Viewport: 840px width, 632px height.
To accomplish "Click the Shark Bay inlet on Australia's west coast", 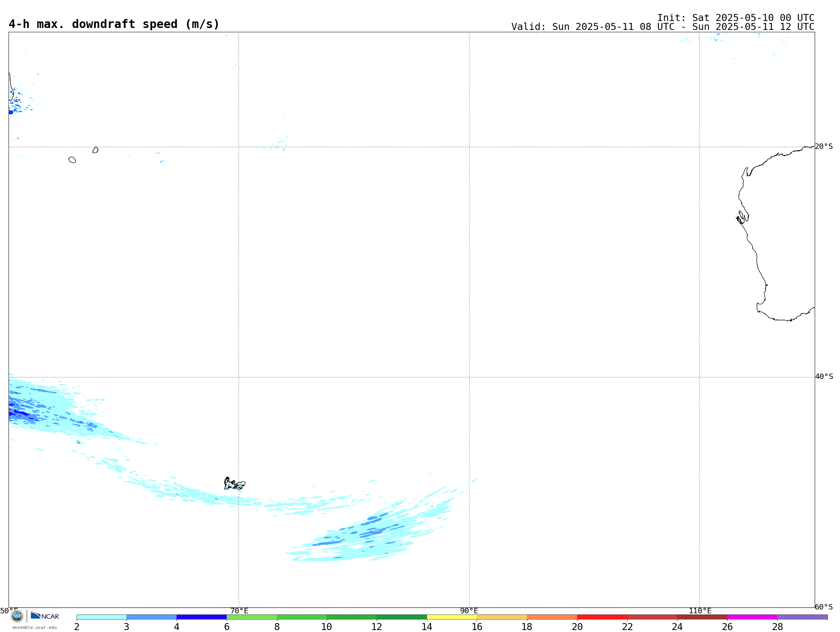I will tap(742, 217).
